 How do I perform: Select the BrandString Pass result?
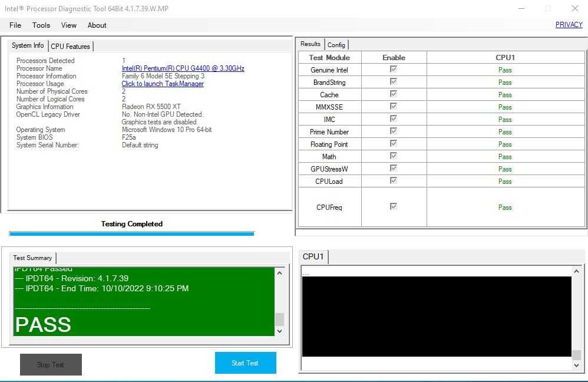[x=505, y=83]
